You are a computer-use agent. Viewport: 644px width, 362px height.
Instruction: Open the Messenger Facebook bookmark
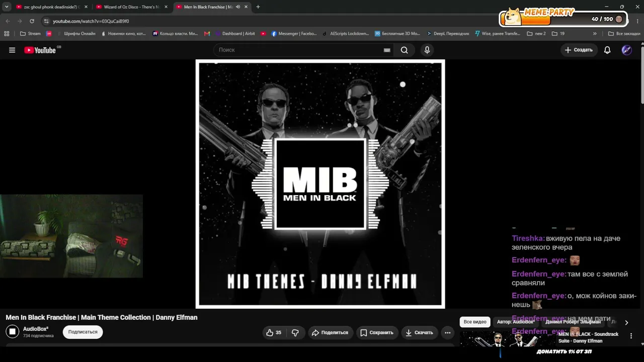click(294, 34)
